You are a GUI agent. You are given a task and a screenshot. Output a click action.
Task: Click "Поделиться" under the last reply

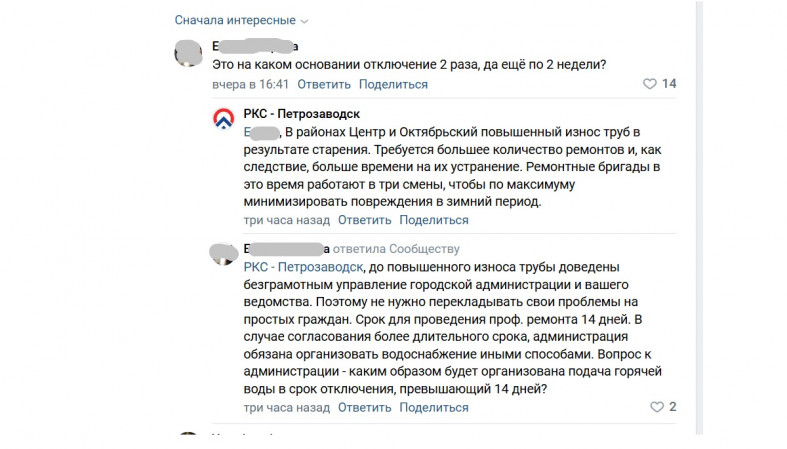(434, 407)
